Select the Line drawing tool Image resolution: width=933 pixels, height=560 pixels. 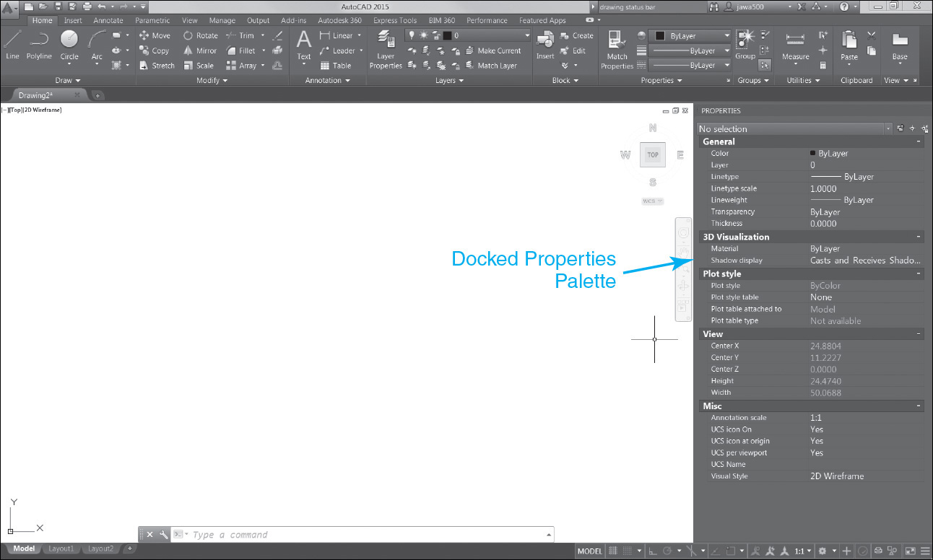12,44
